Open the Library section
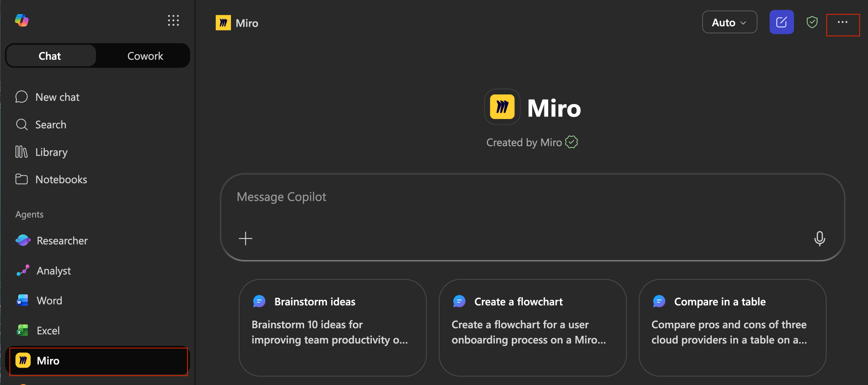 click(98, 152)
